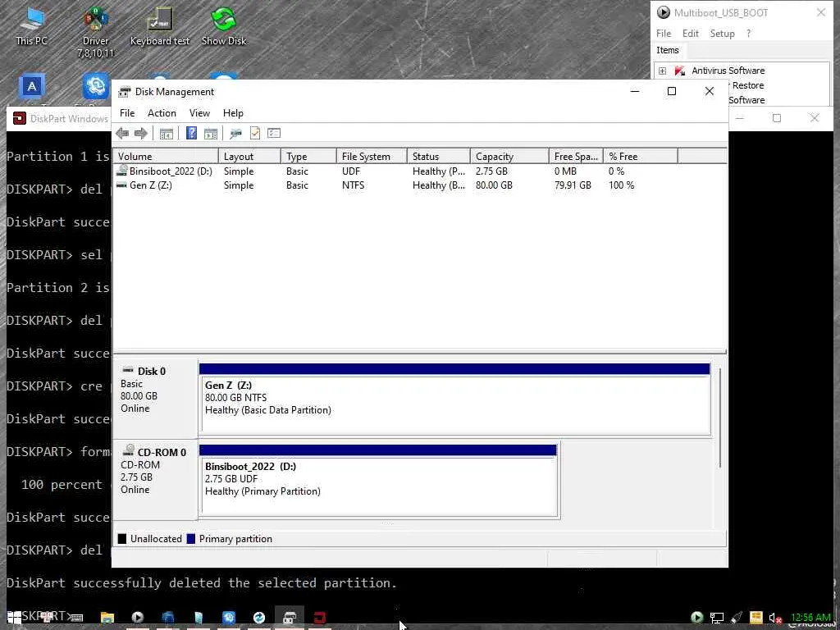The width and height of the screenshot is (840, 630).
Task: Sort by the Type column header
Action: point(308,157)
